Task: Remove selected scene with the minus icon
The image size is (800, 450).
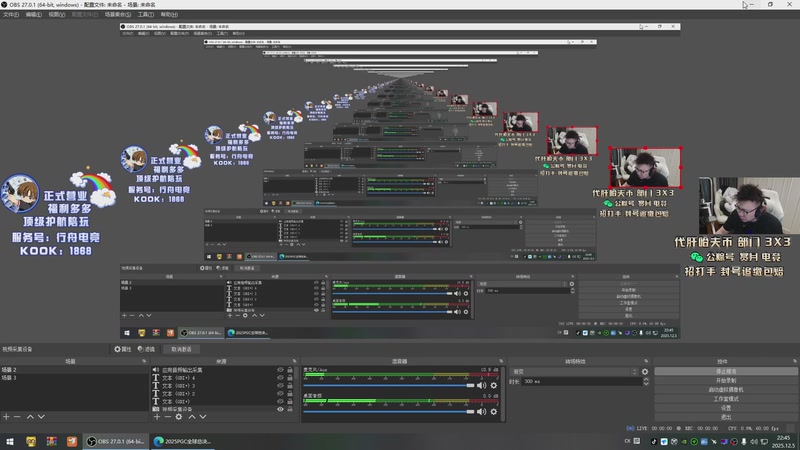Action: [x=17, y=417]
